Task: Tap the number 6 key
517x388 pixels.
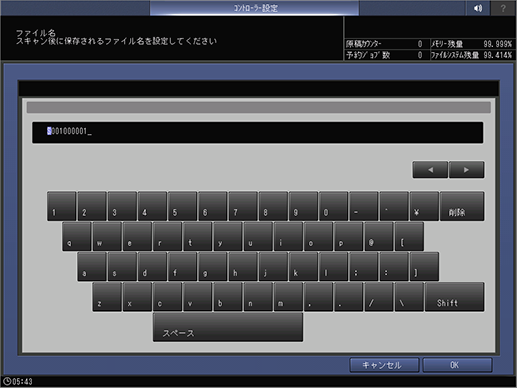Action: (x=213, y=206)
